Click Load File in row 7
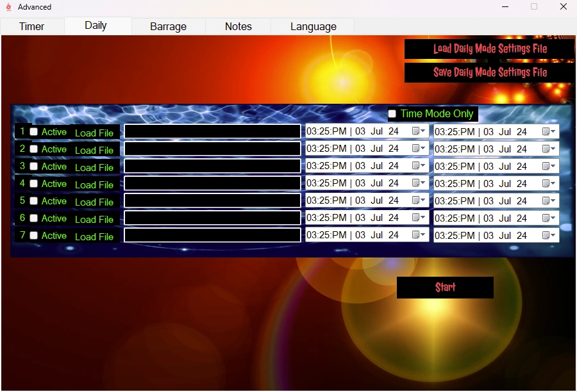The image size is (577, 392). (x=94, y=236)
